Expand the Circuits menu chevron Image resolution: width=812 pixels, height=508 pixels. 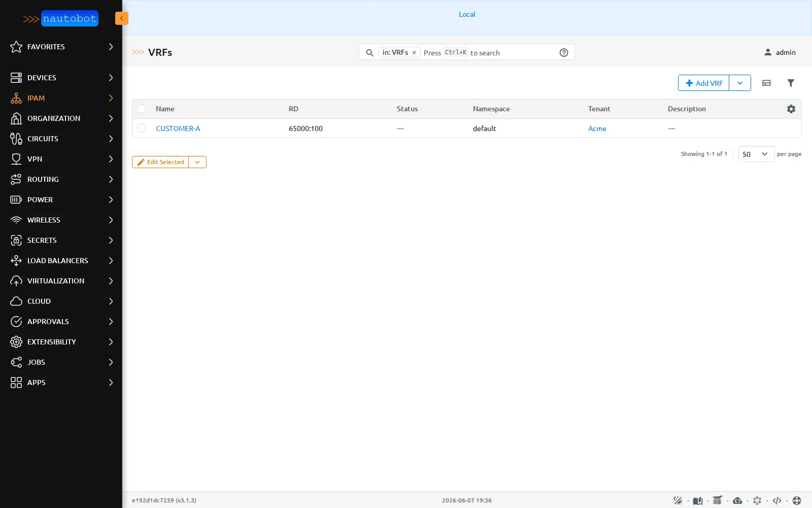click(x=111, y=139)
